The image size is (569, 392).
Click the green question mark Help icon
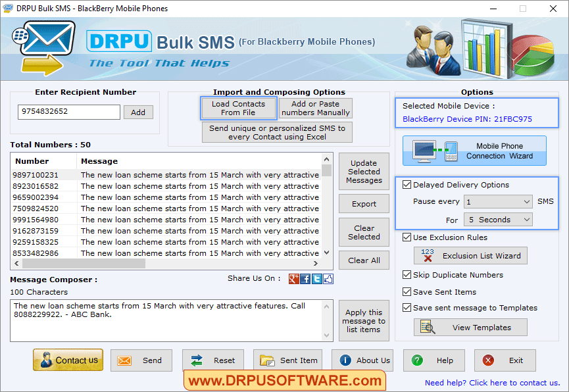click(417, 360)
